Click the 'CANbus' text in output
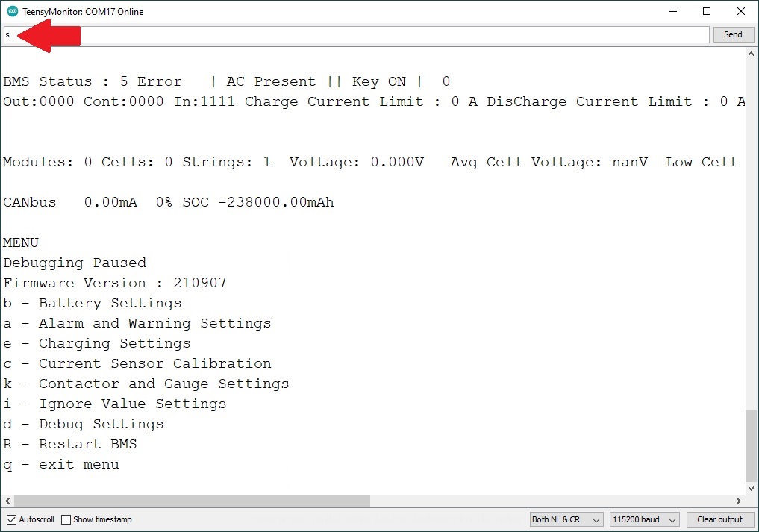The height and width of the screenshot is (532, 759). tap(30, 202)
